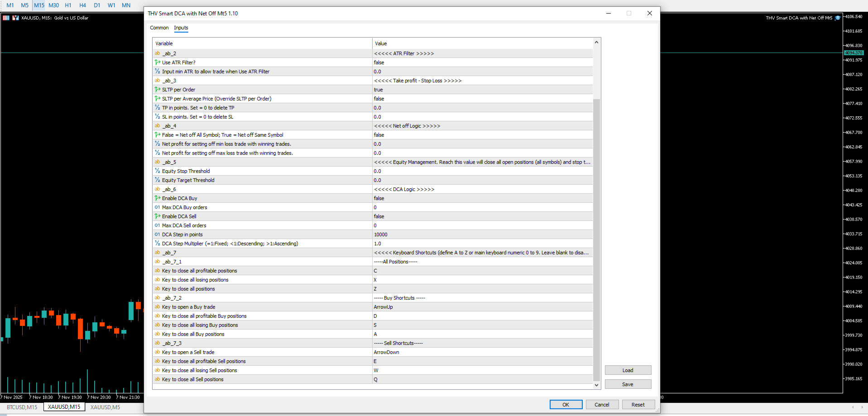The height and width of the screenshot is (416, 868).
Task: Open the BTCUSD,M15 chart tab
Action: (22, 407)
